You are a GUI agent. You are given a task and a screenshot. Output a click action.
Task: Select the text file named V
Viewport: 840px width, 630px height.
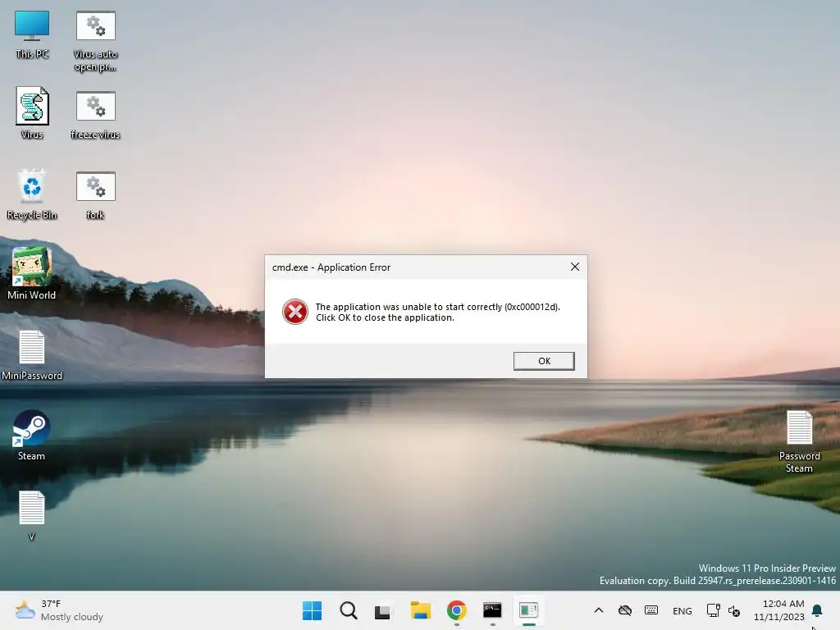tap(32, 516)
